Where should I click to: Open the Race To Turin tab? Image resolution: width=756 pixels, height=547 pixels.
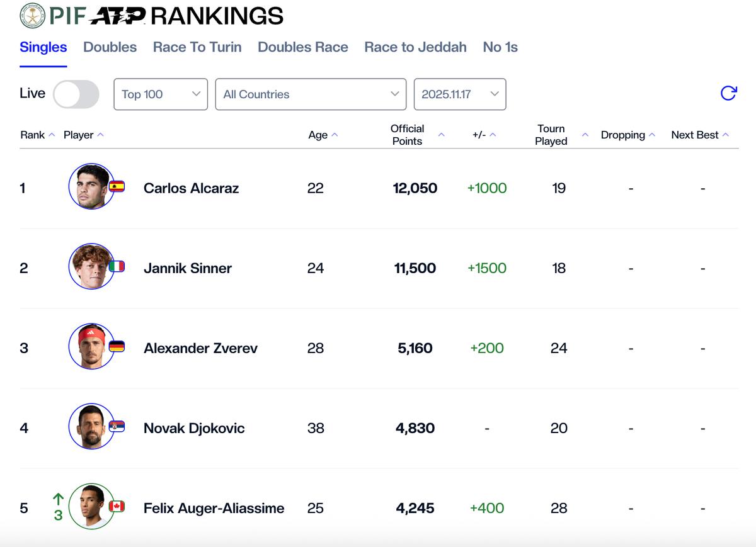point(197,47)
